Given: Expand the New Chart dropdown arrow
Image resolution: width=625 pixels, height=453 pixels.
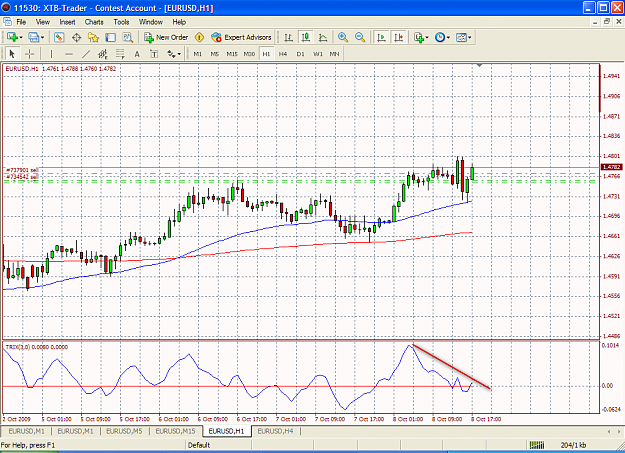Looking at the screenshot, I should [21, 37].
